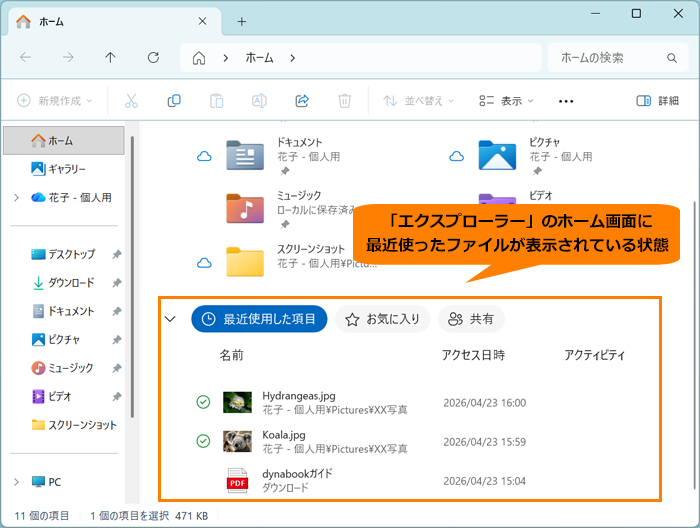Click the ホームの検索 search field

click(618, 58)
